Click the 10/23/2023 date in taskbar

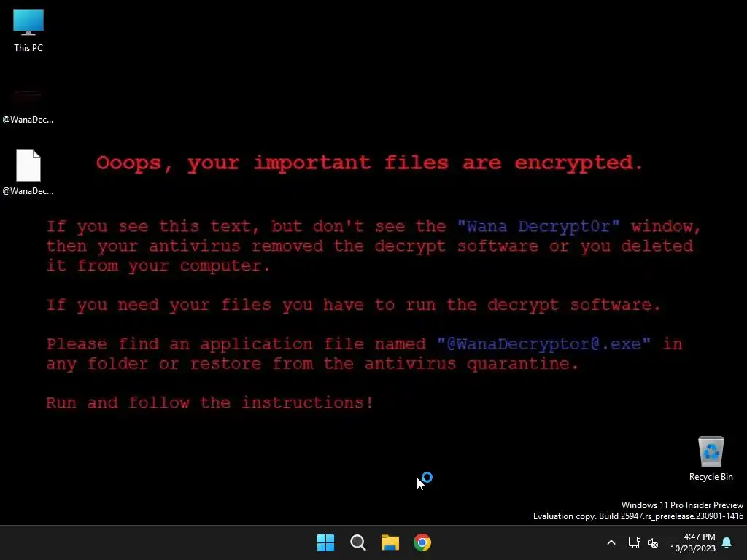(x=693, y=548)
